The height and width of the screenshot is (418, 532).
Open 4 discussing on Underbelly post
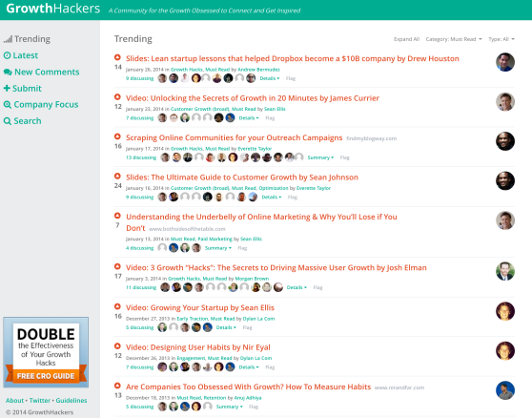(x=140, y=248)
